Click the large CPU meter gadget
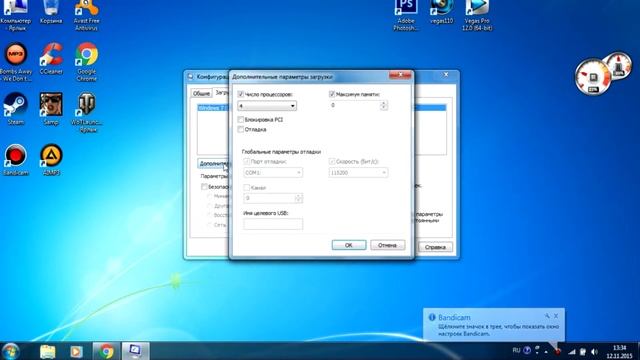 coord(593,76)
